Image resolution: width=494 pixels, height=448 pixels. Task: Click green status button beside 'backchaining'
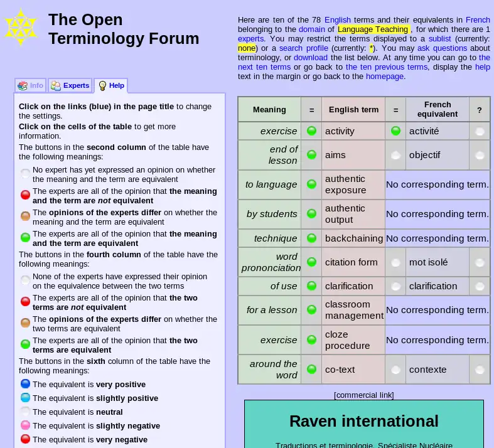click(311, 238)
